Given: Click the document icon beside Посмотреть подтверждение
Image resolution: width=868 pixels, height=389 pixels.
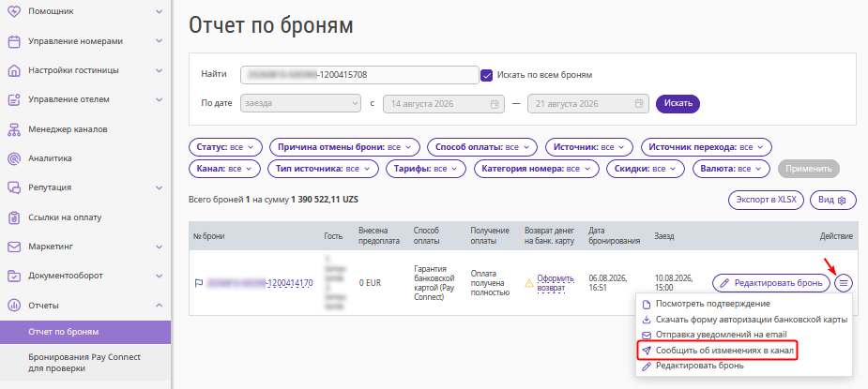Looking at the screenshot, I should pos(646,304).
